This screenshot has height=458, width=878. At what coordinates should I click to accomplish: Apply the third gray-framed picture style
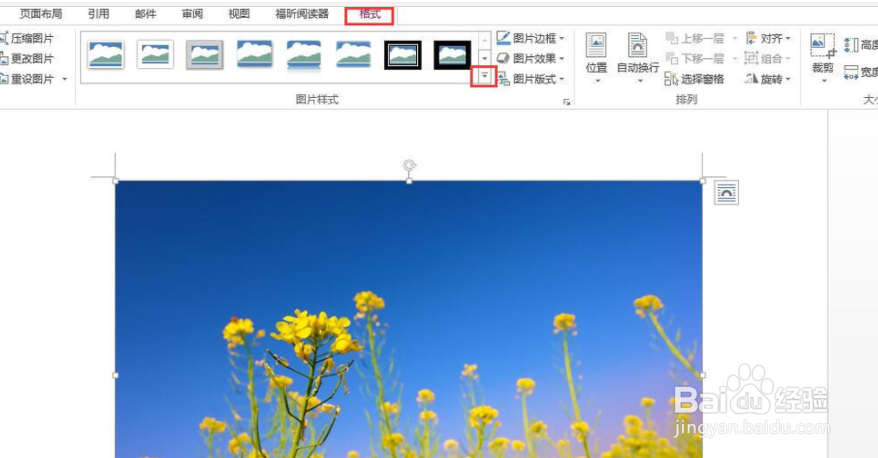[205, 55]
